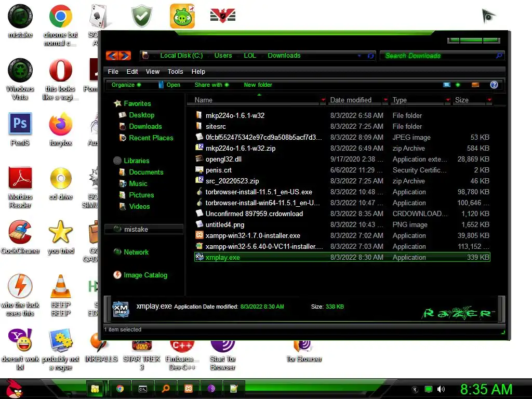Open the command prompt taskbar button

point(143,389)
